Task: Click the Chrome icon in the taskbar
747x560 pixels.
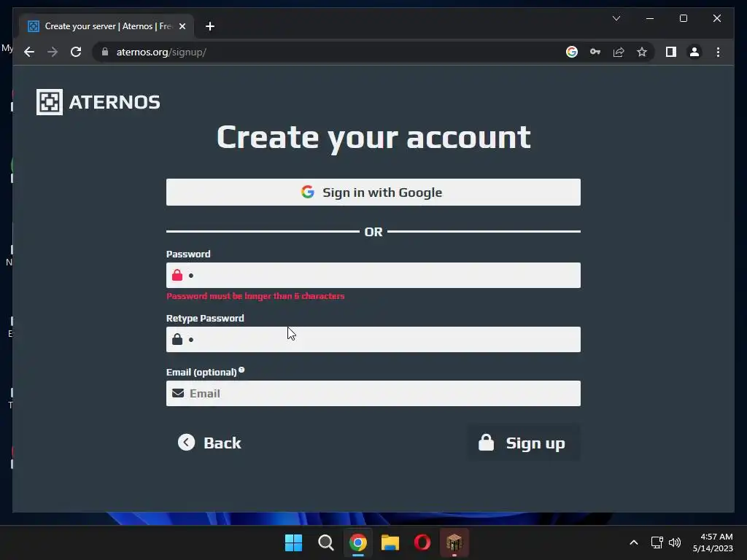Action: (357, 542)
